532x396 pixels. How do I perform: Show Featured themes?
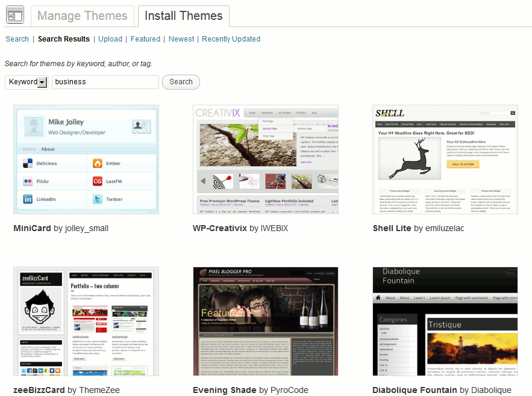click(145, 39)
